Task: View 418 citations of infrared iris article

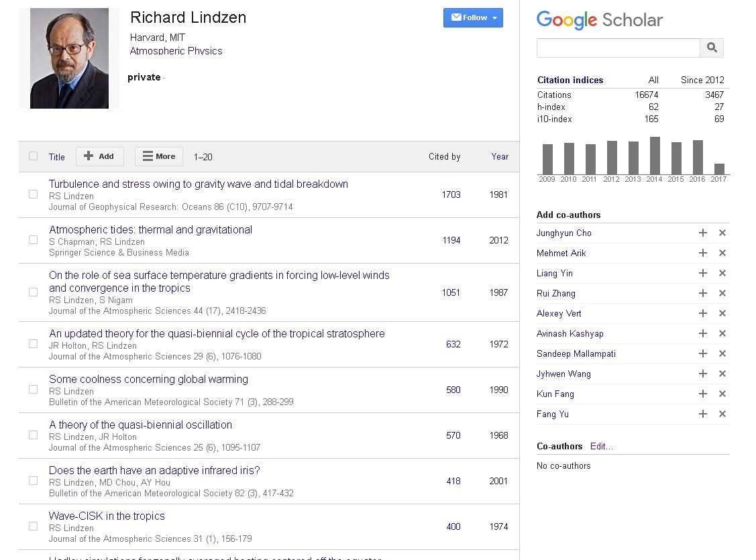Action: (x=453, y=481)
